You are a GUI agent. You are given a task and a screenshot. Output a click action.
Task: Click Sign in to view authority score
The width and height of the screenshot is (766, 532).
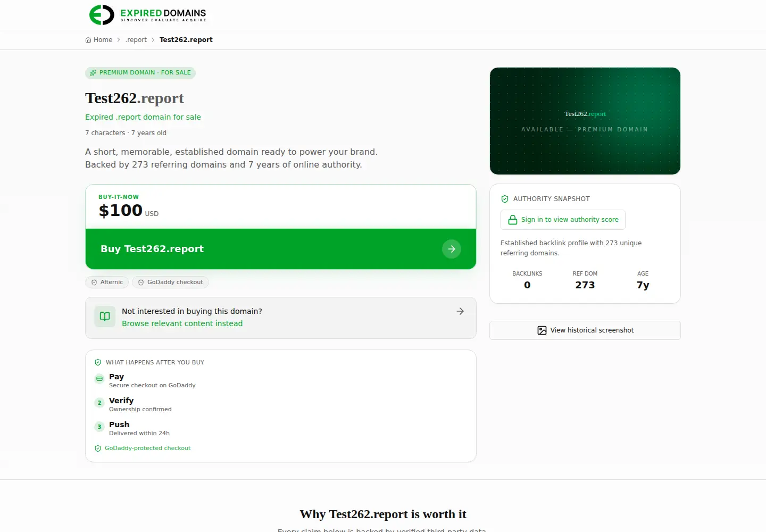(563, 220)
